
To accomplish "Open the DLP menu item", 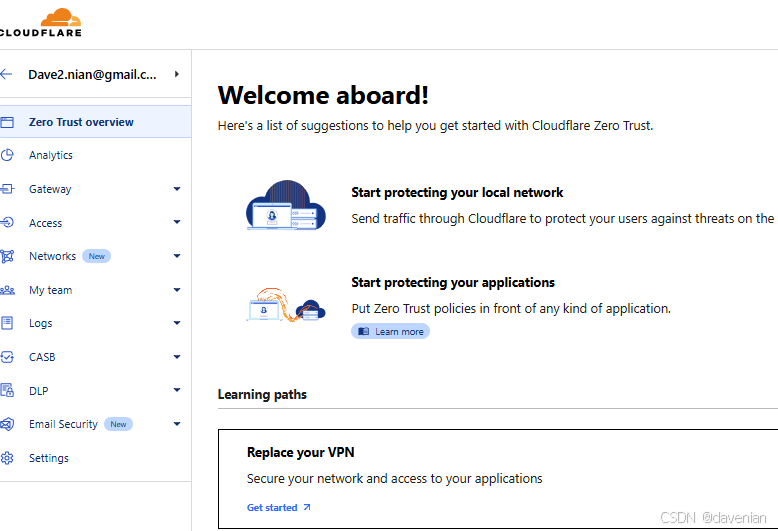I will [x=39, y=391].
